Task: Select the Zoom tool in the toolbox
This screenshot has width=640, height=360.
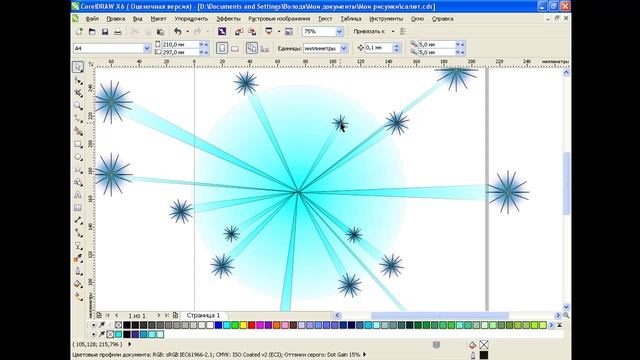Action: coord(78,106)
